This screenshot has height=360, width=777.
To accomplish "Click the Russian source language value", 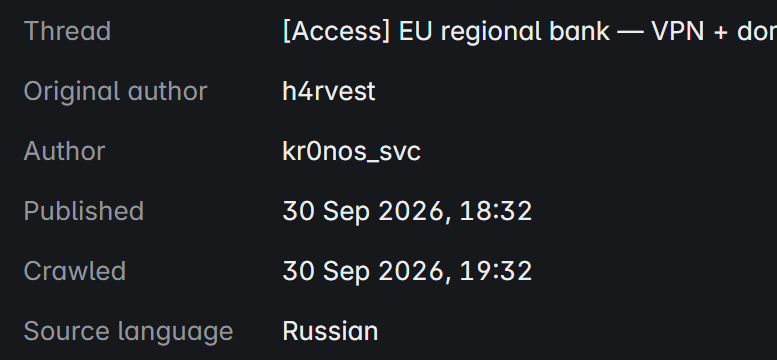I will point(330,331).
